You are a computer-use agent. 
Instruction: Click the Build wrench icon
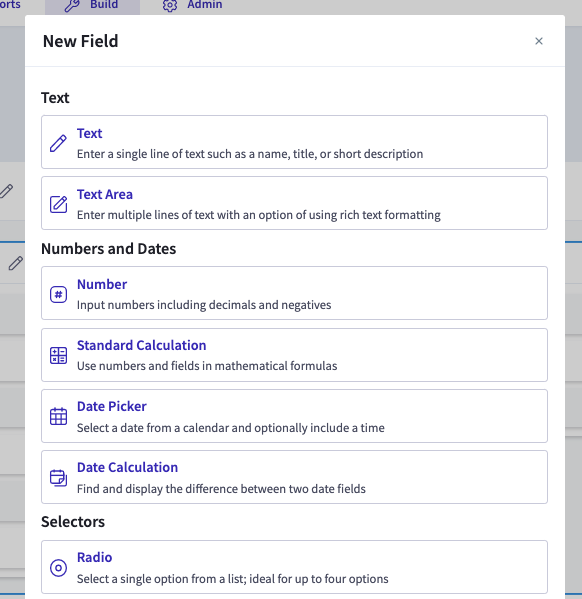(72, 5)
